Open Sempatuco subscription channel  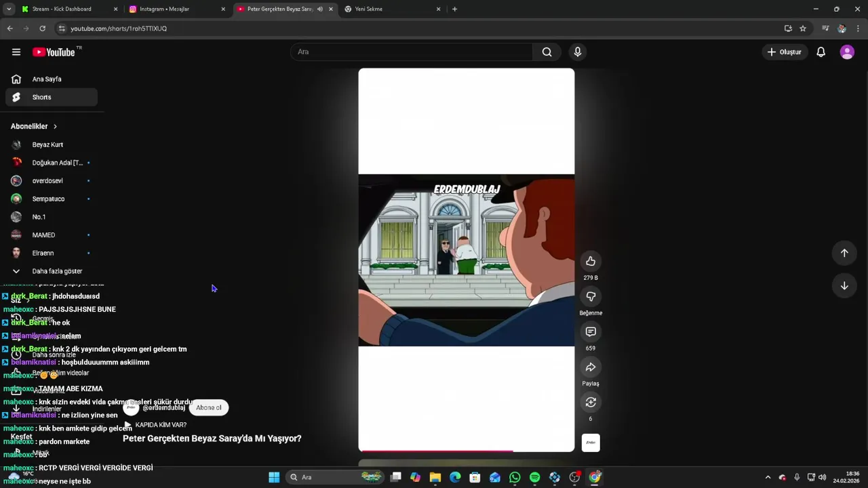point(52,199)
